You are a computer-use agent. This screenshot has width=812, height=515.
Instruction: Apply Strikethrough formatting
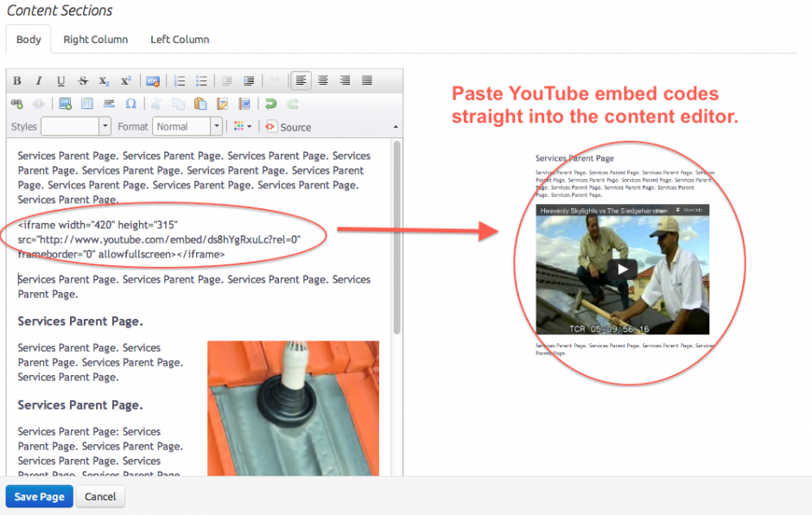click(x=83, y=81)
